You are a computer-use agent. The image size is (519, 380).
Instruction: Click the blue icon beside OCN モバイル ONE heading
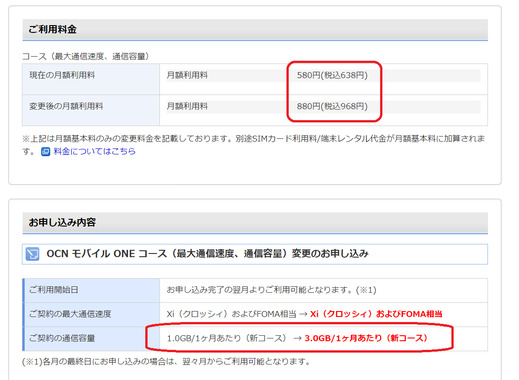coord(32,254)
